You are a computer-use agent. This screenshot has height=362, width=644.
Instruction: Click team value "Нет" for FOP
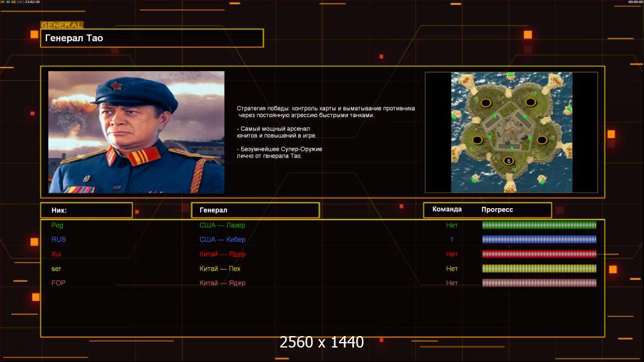tap(452, 283)
